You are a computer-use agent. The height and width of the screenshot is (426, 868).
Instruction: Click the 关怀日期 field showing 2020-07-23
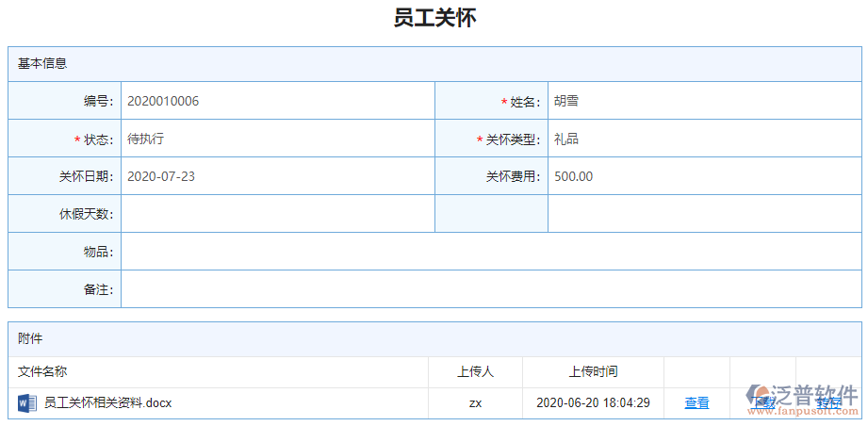point(277,176)
